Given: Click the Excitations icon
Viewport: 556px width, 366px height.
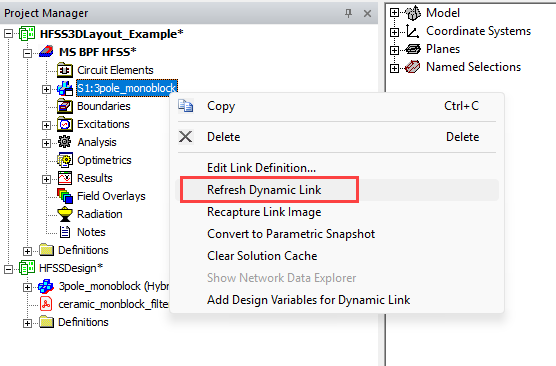Looking at the screenshot, I should (65, 124).
